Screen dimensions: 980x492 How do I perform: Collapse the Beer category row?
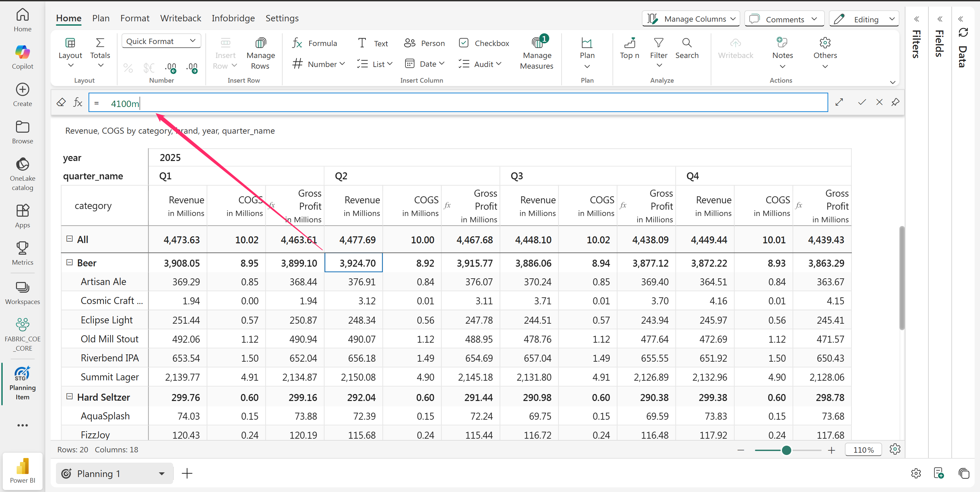tap(69, 262)
